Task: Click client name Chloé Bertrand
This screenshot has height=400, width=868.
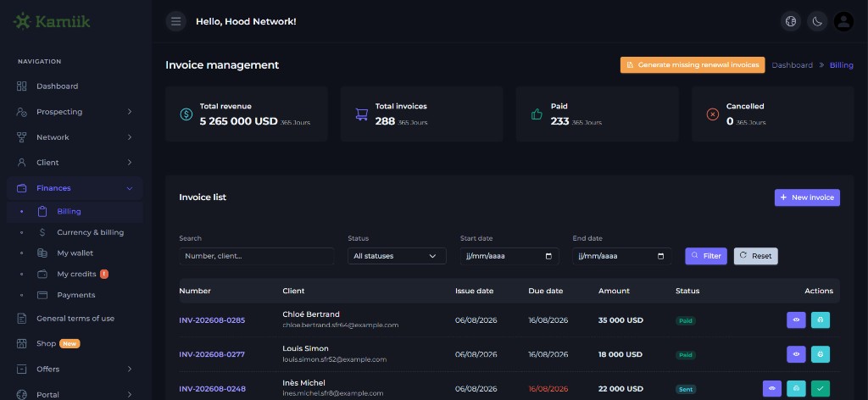Action: click(x=311, y=314)
